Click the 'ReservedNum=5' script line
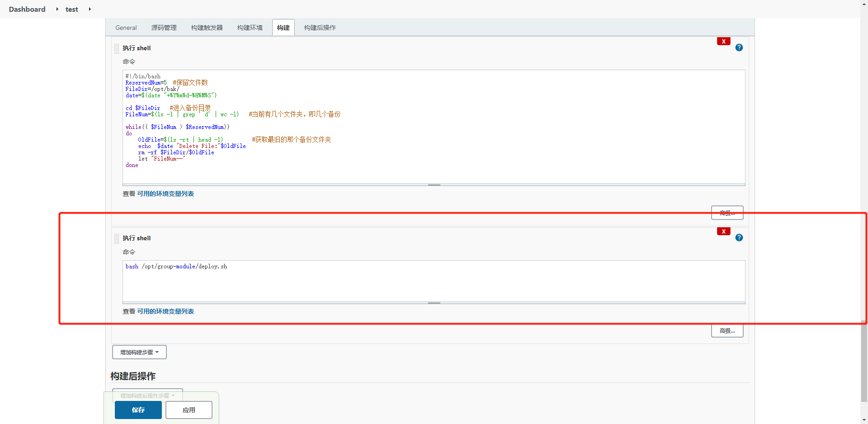The height and width of the screenshot is (424, 868). point(146,83)
